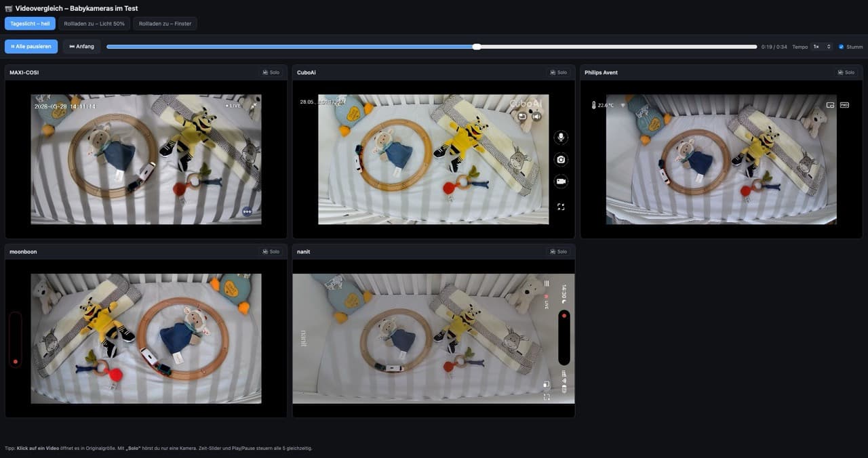The height and width of the screenshot is (458, 868).
Task: Click the thermometer icon in Philips Avent video
Action: click(593, 105)
